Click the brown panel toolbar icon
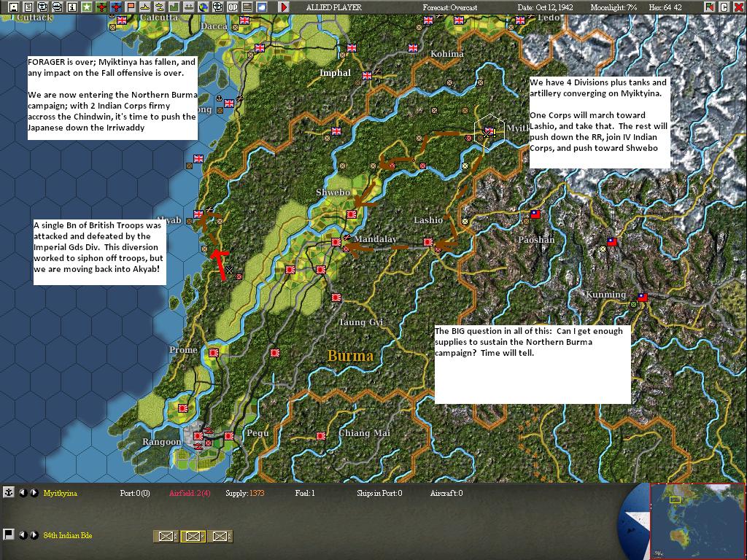This screenshot has width=747, height=560. click(247, 7)
